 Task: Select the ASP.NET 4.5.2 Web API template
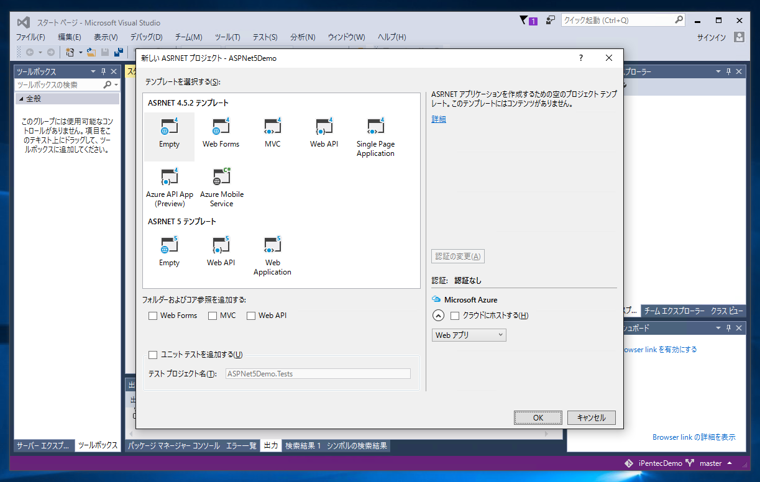tap(324, 134)
